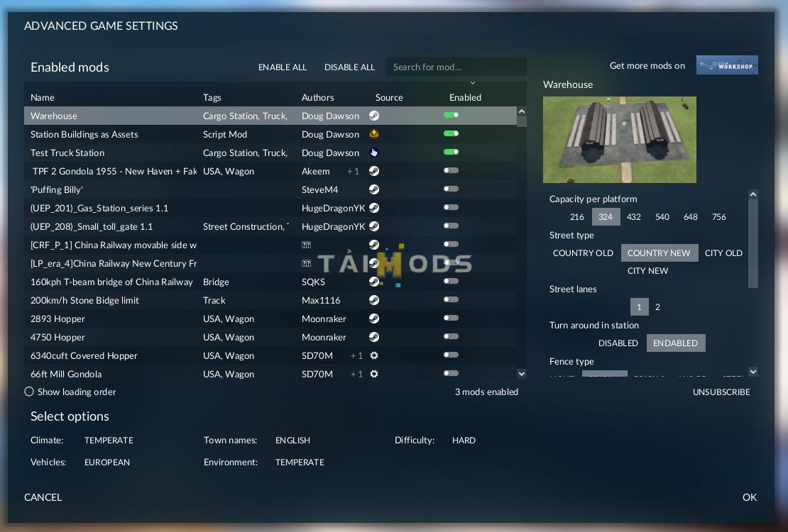Enable the 'Puffing Billy' mod toggle
The width and height of the screenshot is (788, 532).
pyautogui.click(x=451, y=189)
